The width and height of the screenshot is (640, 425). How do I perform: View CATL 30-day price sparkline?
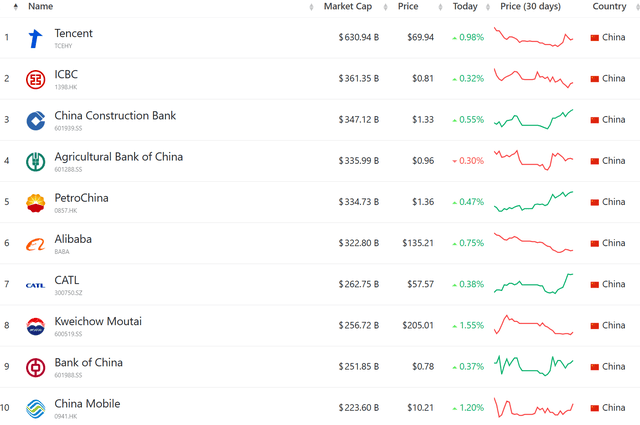[534, 283]
